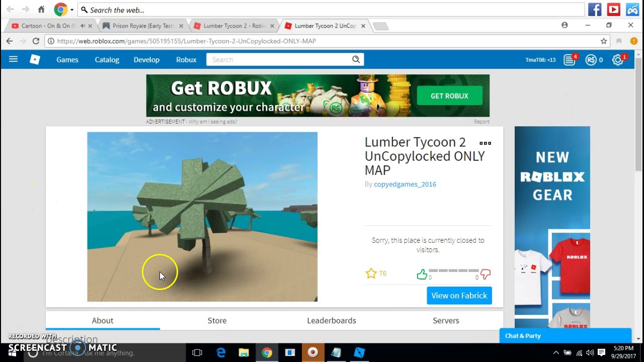Viewport: 644px width, 362px height.
Task: Switch to Lumber Tycoon 2 - Roblox tab
Action: pos(233,26)
